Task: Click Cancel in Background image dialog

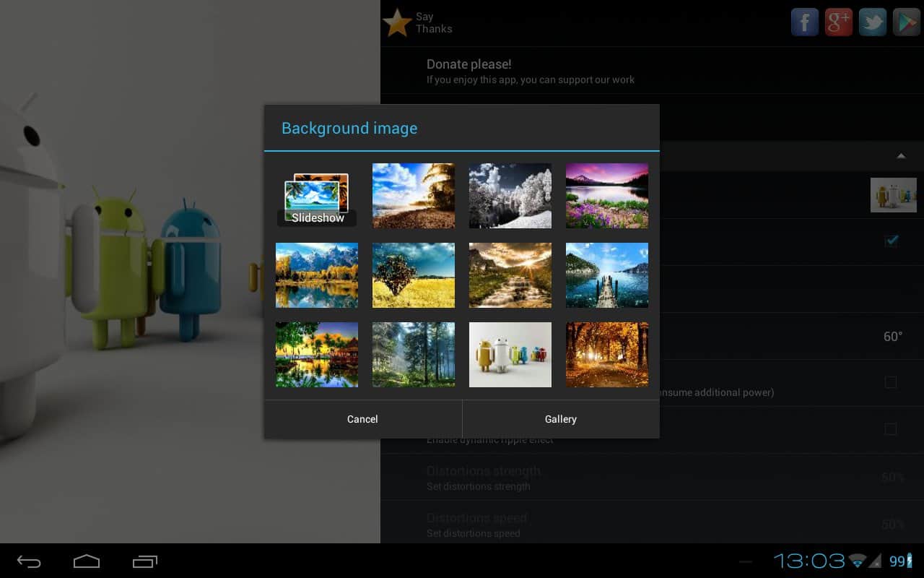Action: pos(362,419)
